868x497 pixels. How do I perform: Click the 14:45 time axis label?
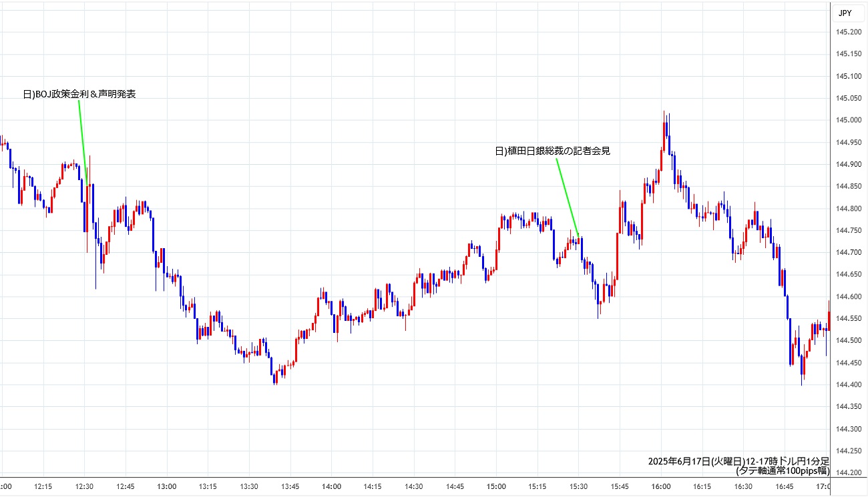[455, 486]
